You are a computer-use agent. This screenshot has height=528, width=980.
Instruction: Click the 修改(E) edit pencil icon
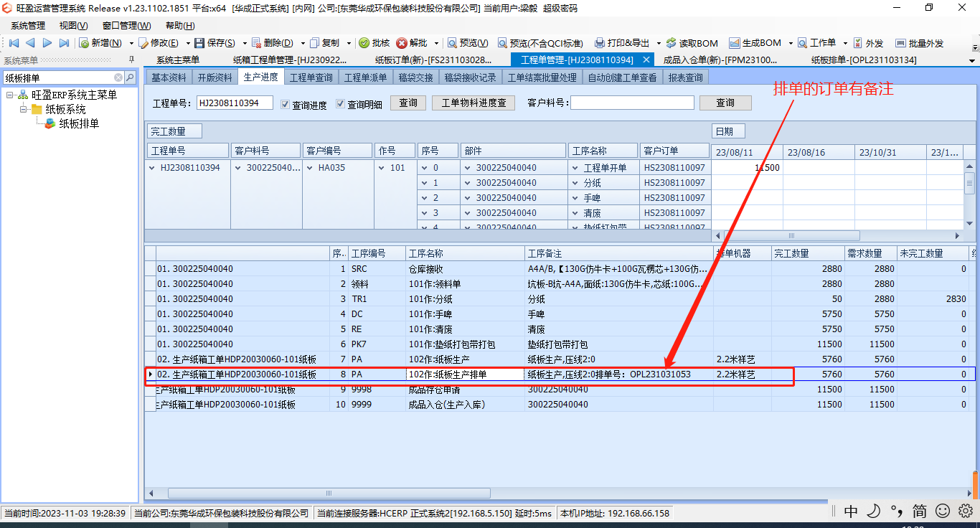pos(143,43)
